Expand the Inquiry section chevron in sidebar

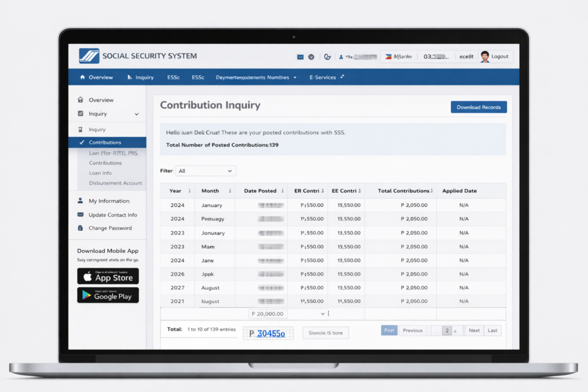(137, 114)
